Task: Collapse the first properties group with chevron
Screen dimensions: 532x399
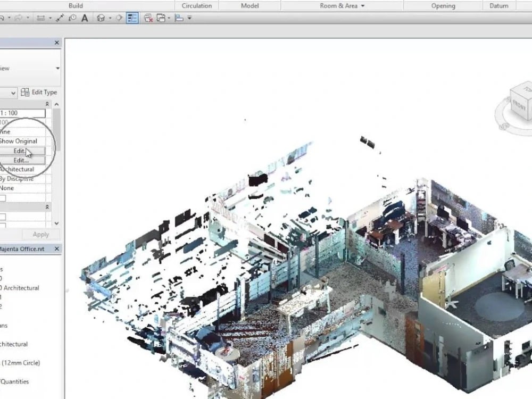Action: [x=47, y=104]
